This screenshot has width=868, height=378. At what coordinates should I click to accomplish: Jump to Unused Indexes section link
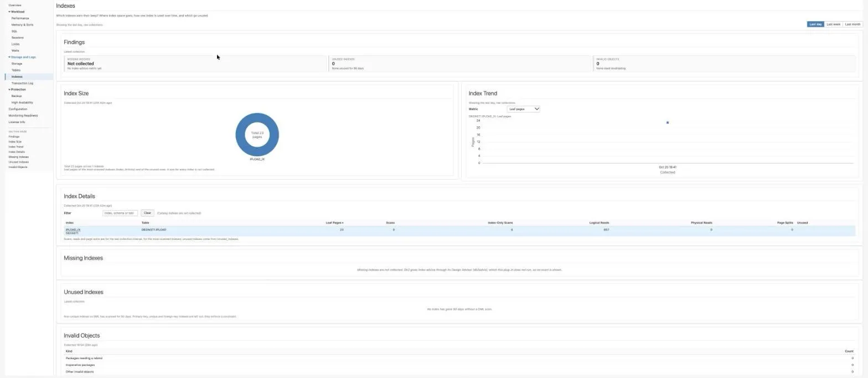click(x=18, y=162)
